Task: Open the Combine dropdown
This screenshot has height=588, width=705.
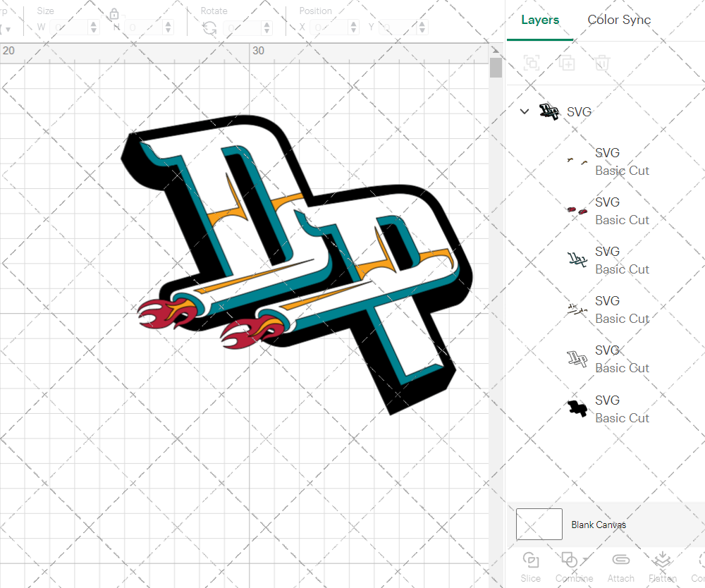Action: pos(574,568)
